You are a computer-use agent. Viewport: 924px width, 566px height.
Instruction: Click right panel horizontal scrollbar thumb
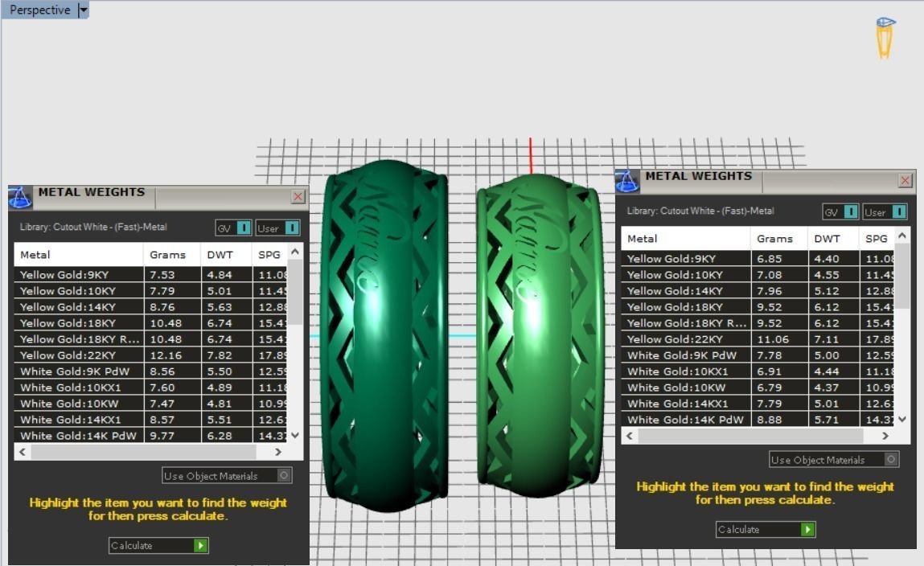point(751,437)
